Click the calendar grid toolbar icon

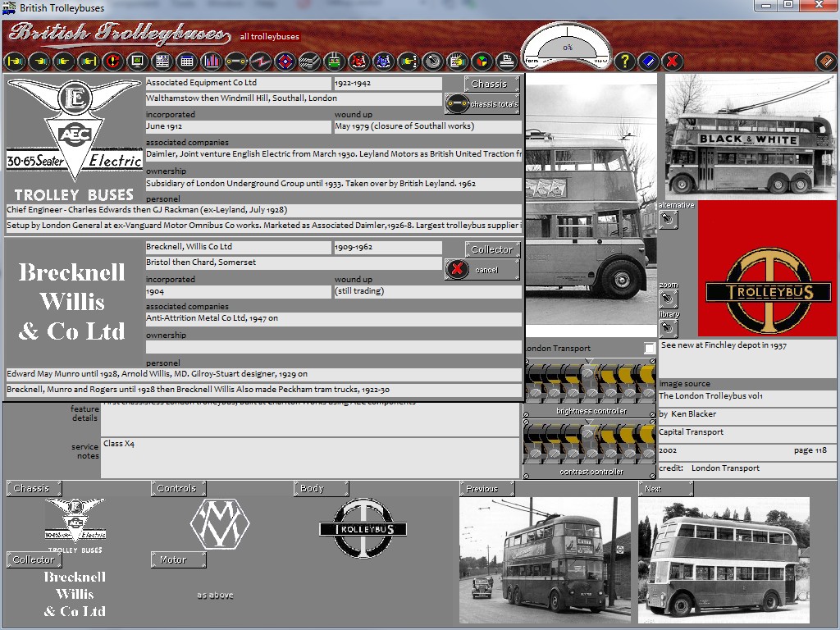click(x=187, y=61)
